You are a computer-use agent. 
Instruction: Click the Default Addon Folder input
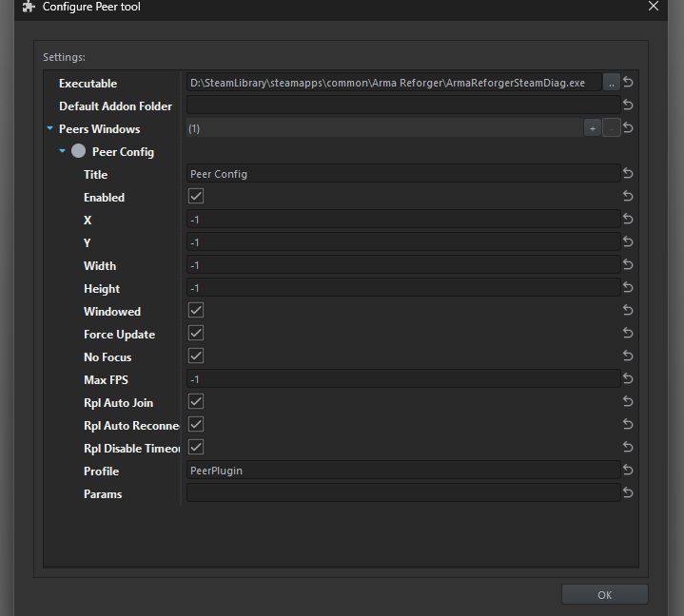point(403,106)
